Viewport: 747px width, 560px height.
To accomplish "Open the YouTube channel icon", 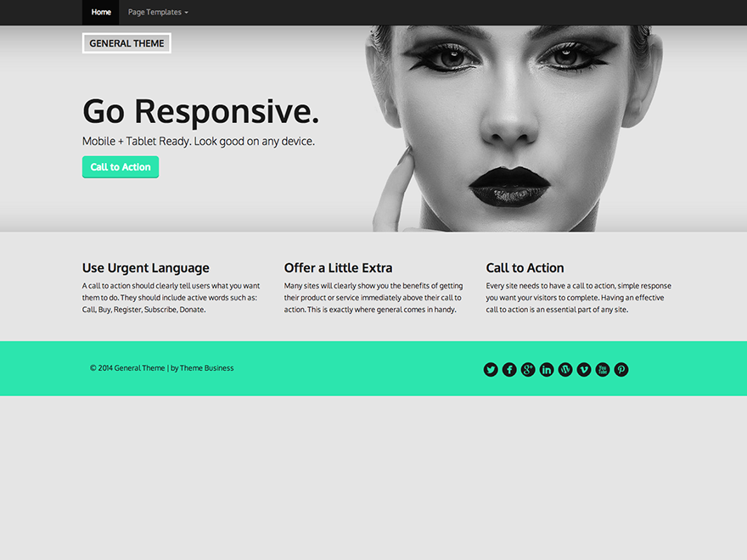I will (603, 369).
